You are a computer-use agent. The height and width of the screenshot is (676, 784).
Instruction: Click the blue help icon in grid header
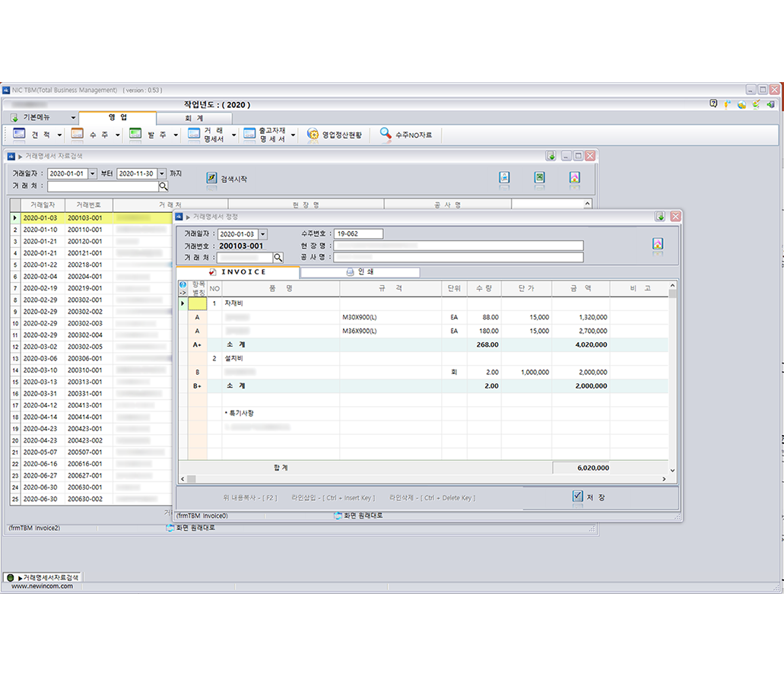pos(183,285)
